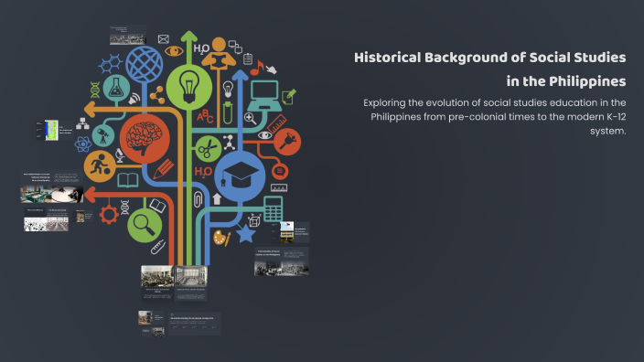Click the white envelope mail icon
644x362 pixels.
click(x=164, y=39)
